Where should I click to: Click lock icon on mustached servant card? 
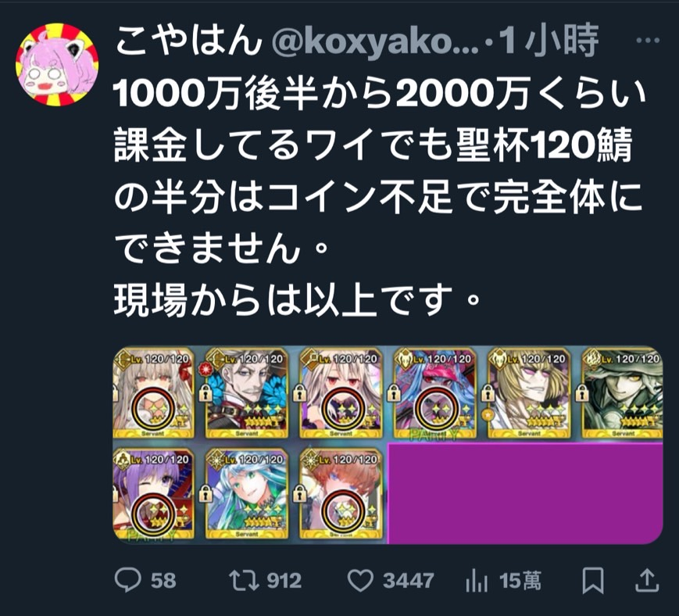point(205,393)
